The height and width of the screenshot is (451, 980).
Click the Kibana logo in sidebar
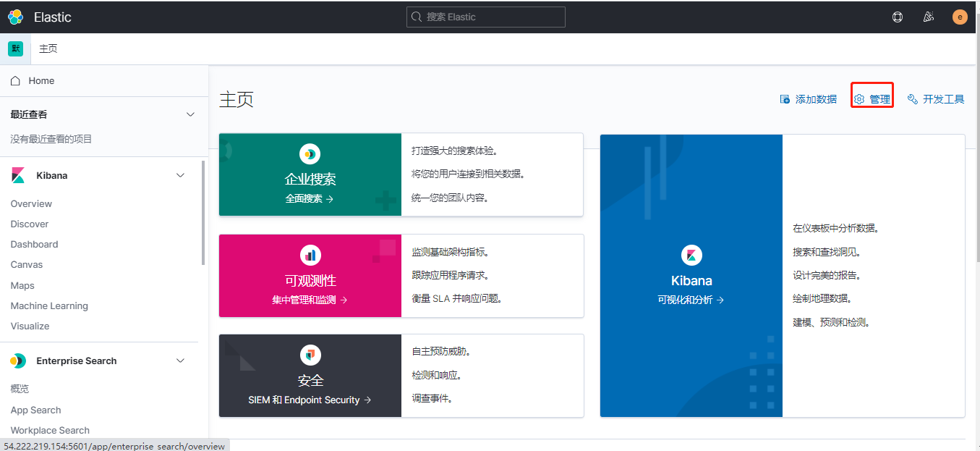(18, 176)
